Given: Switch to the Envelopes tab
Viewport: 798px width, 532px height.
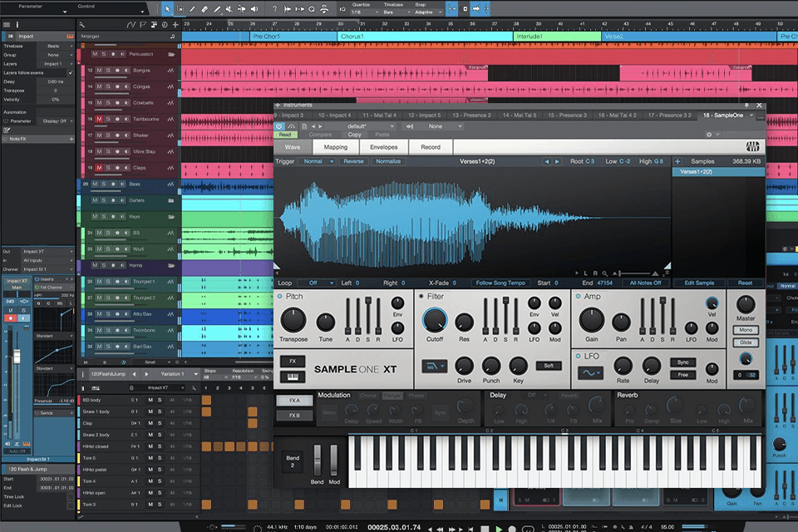Looking at the screenshot, I should pyautogui.click(x=384, y=147).
